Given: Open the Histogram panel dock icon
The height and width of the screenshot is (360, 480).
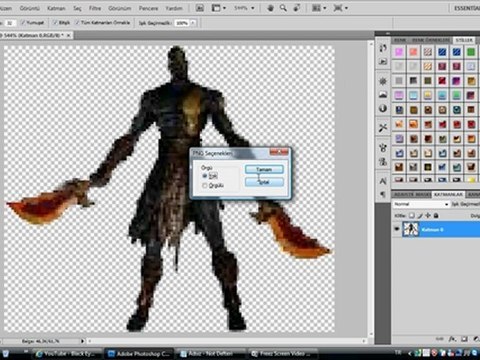Looking at the screenshot, I should click(x=383, y=95).
